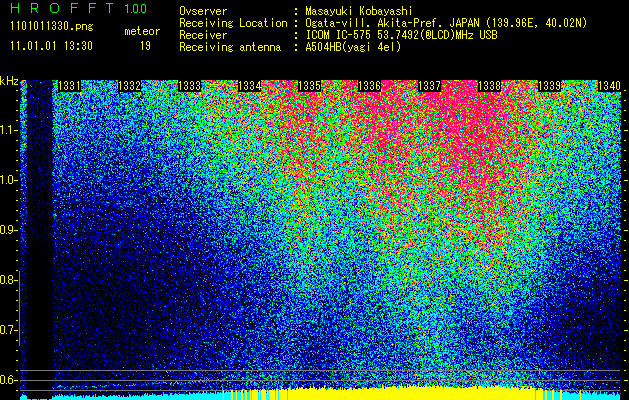Click the Ogata-vill. Akita-Pref. JAPAN location text

point(446,23)
